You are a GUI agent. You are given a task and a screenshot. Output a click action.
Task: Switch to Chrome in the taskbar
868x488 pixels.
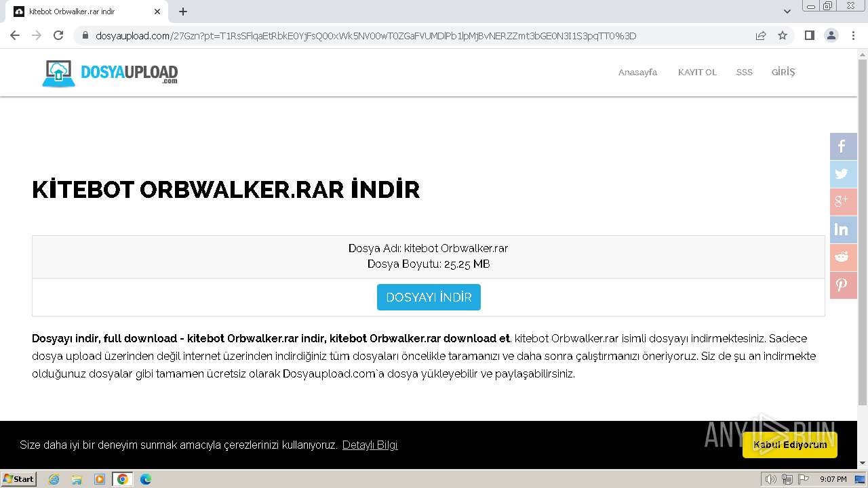(x=123, y=479)
